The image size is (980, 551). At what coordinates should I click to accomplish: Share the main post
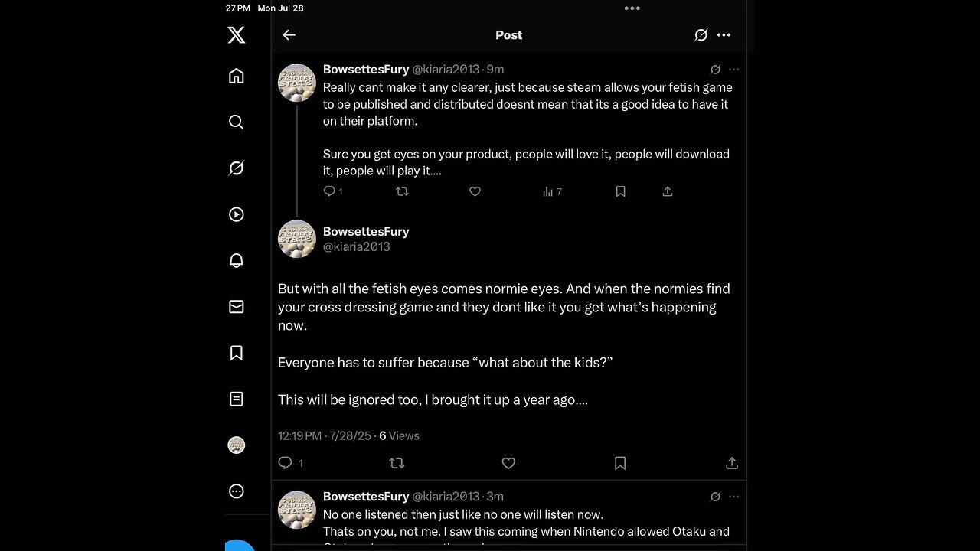point(732,463)
